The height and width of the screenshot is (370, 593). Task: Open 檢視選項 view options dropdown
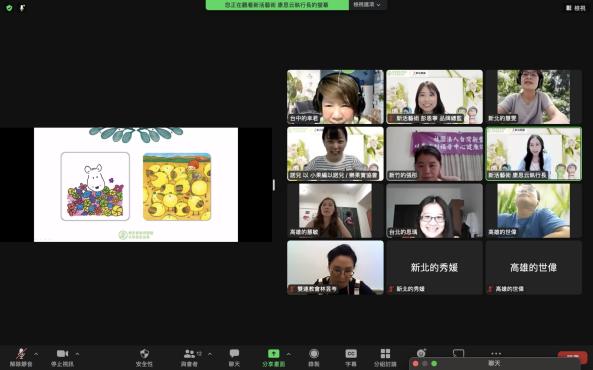(x=367, y=5)
